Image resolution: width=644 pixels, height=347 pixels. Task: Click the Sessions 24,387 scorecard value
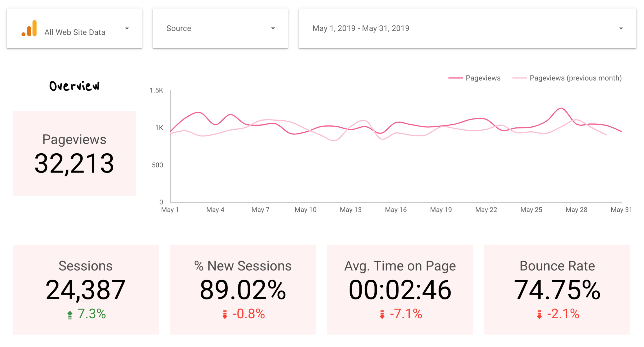85,290
